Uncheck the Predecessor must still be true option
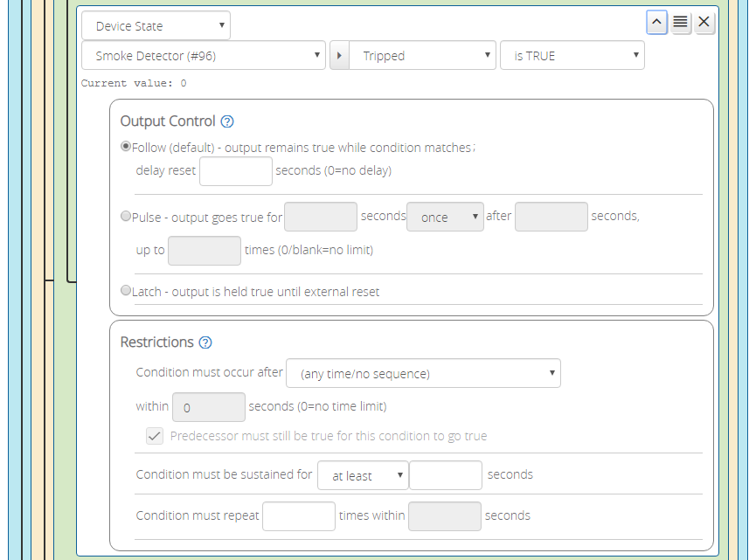Viewport: 756px width, 560px height. (x=155, y=436)
